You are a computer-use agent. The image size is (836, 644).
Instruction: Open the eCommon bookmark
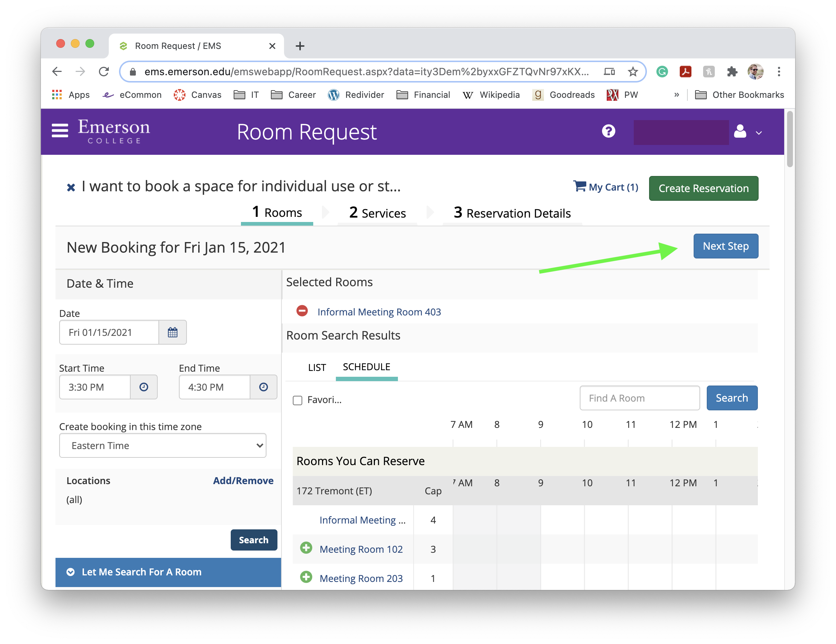(x=132, y=95)
